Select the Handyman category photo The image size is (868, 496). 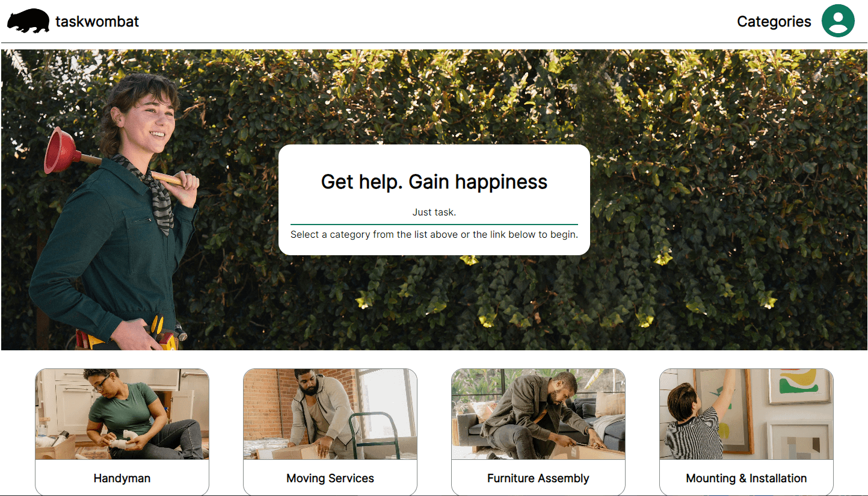coord(122,414)
